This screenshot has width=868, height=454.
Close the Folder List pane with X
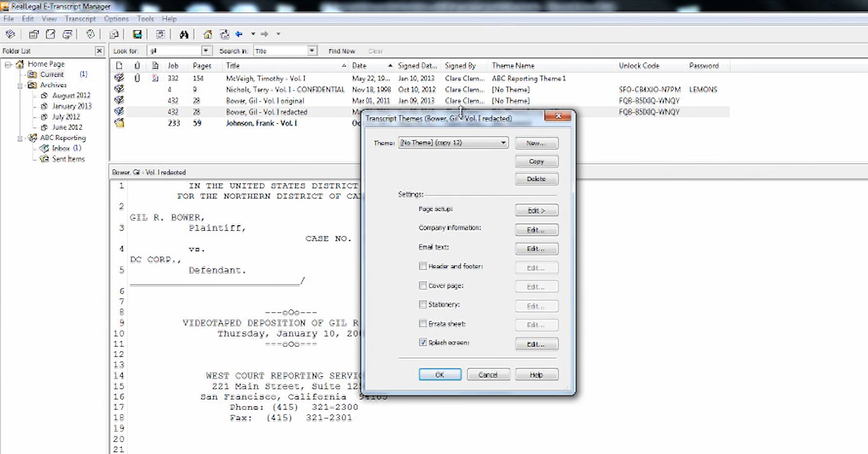tap(99, 51)
